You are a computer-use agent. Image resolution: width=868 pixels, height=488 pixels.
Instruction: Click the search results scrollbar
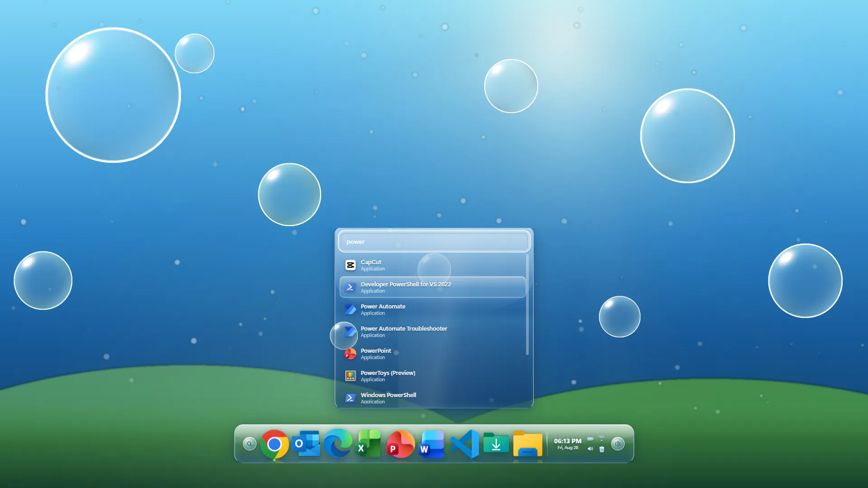point(527,305)
